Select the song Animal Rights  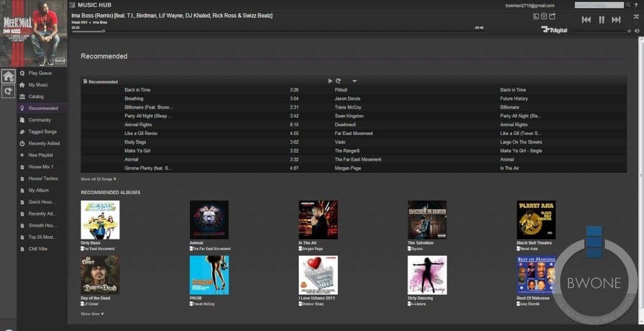click(x=138, y=125)
